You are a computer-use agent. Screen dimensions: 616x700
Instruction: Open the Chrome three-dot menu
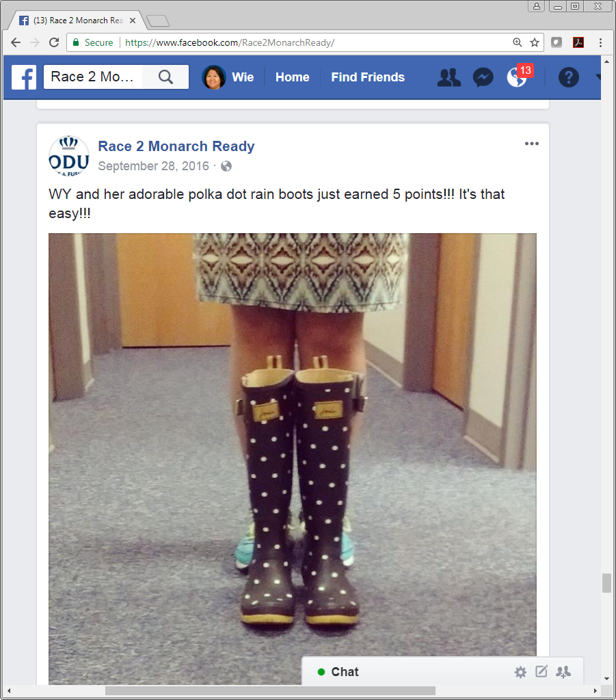click(600, 42)
